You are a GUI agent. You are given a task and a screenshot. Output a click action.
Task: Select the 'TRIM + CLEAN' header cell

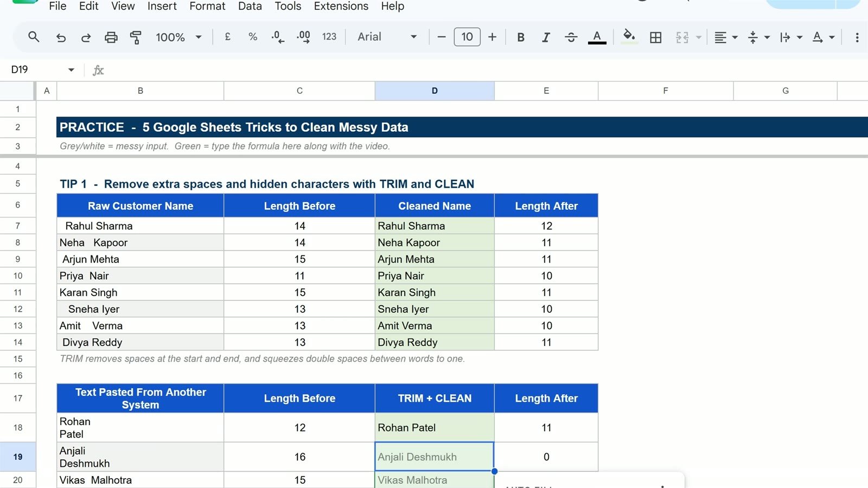click(x=435, y=399)
